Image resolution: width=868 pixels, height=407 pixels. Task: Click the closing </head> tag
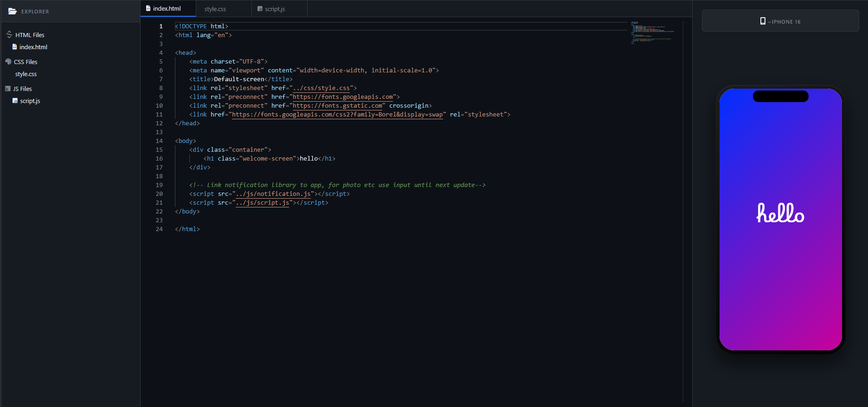tap(187, 123)
